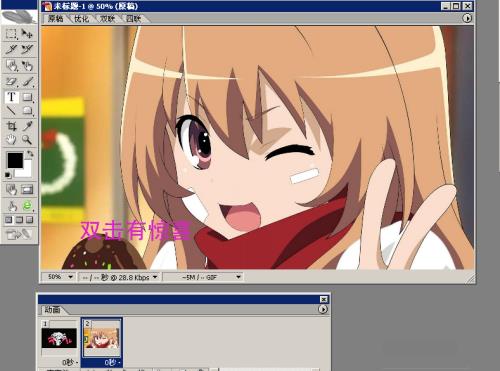Swap foreground and background colors
The width and height of the screenshot is (500, 371).
point(30,154)
